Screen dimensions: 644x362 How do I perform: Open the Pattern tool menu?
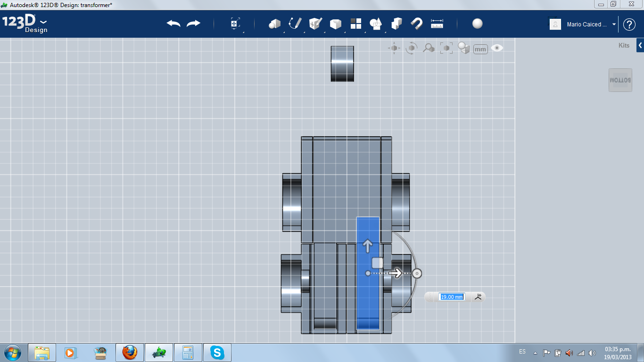pyautogui.click(x=356, y=24)
